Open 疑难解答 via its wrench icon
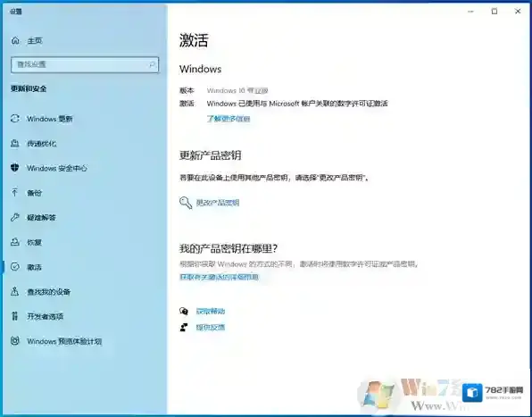The width and height of the screenshot is (532, 417). (15, 217)
